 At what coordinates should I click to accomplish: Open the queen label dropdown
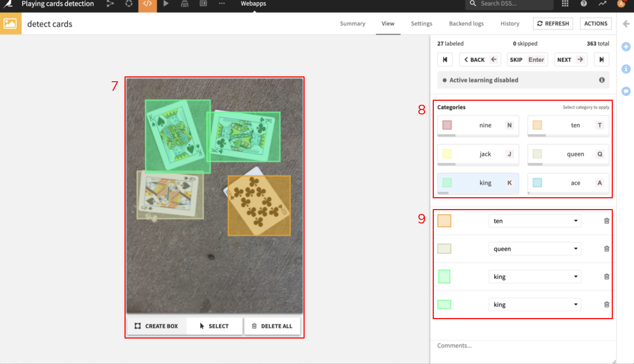(x=535, y=249)
